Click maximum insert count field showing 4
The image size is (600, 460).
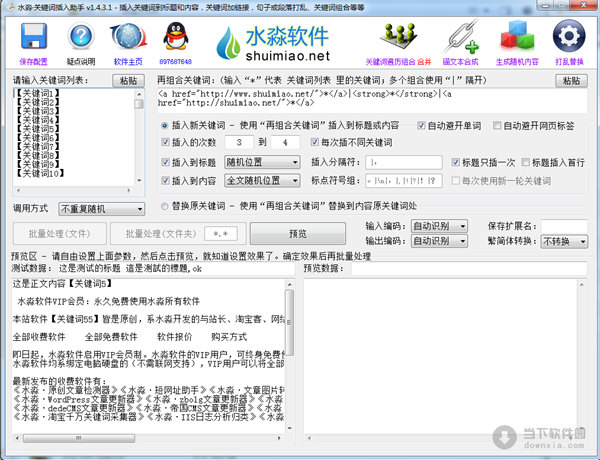[285, 142]
